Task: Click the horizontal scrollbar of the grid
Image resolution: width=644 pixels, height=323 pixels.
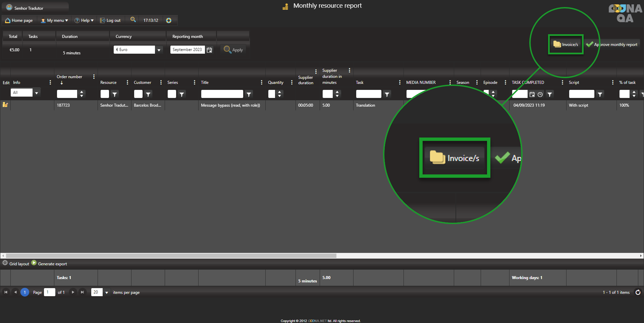Action: coord(171,256)
